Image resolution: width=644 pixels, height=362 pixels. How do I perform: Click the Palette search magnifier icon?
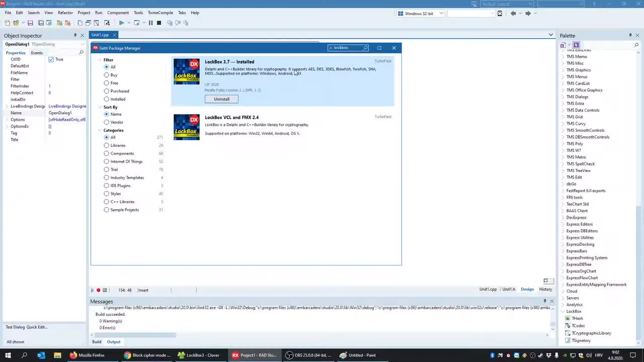636,45
